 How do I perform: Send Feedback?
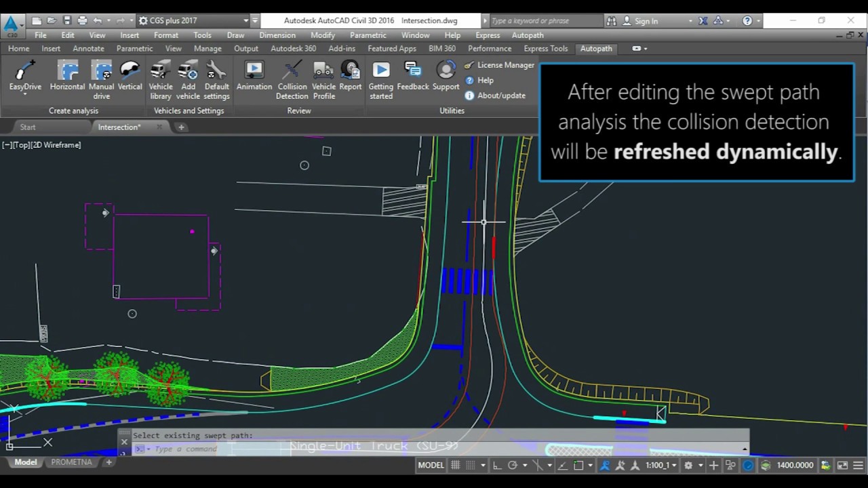413,76
